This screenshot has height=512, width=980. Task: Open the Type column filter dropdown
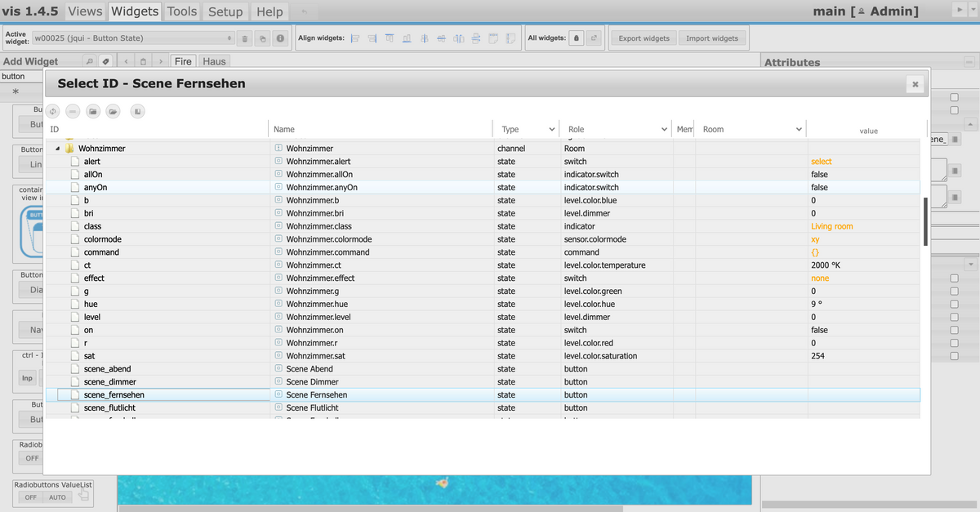tap(551, 130)
